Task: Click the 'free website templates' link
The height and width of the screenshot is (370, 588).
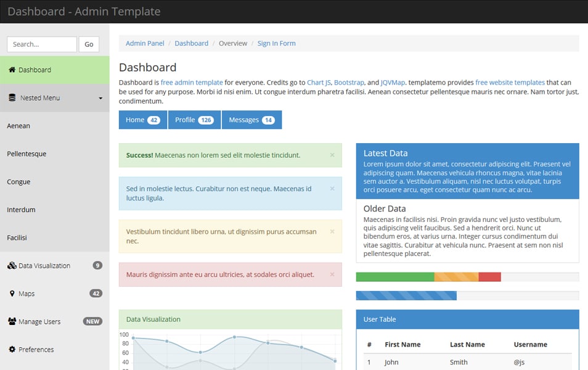Action: [510, 82]
